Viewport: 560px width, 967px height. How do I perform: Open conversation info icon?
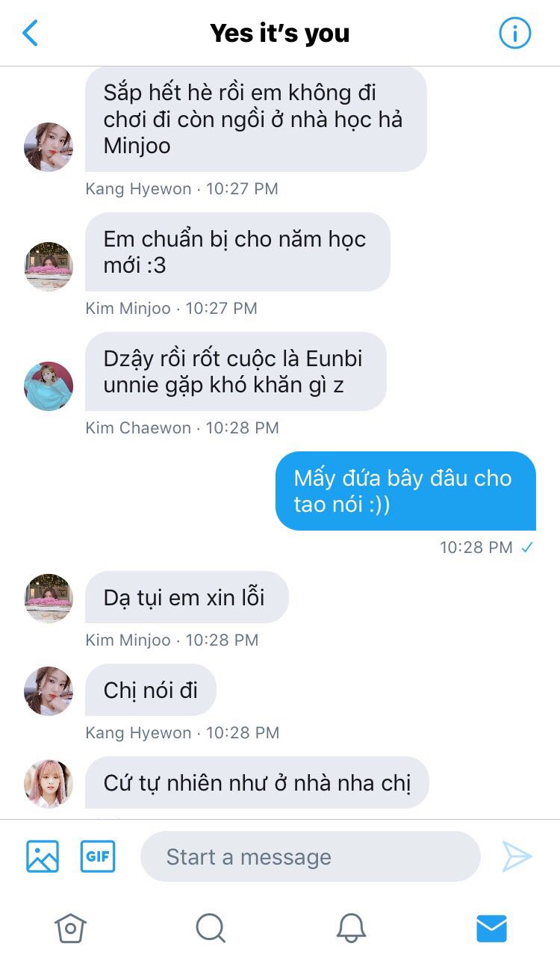pos(514,34)
